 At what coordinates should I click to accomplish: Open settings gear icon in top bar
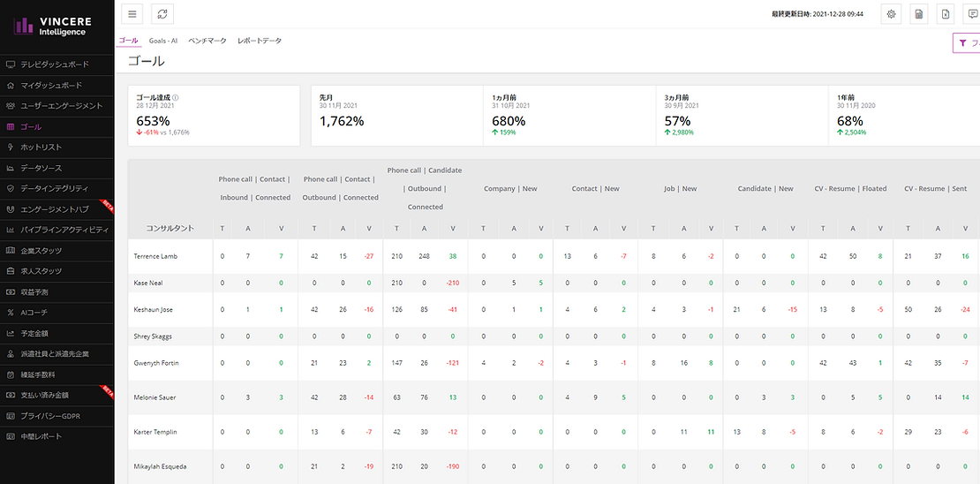pyautogui.click(x=891, y=14)
